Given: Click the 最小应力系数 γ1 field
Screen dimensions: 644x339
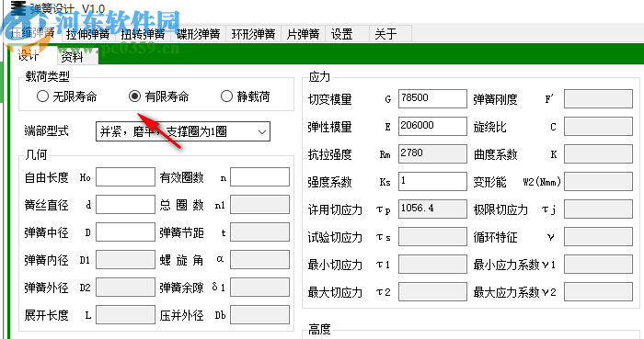Looking at the screenshot, I should [598, 264].
